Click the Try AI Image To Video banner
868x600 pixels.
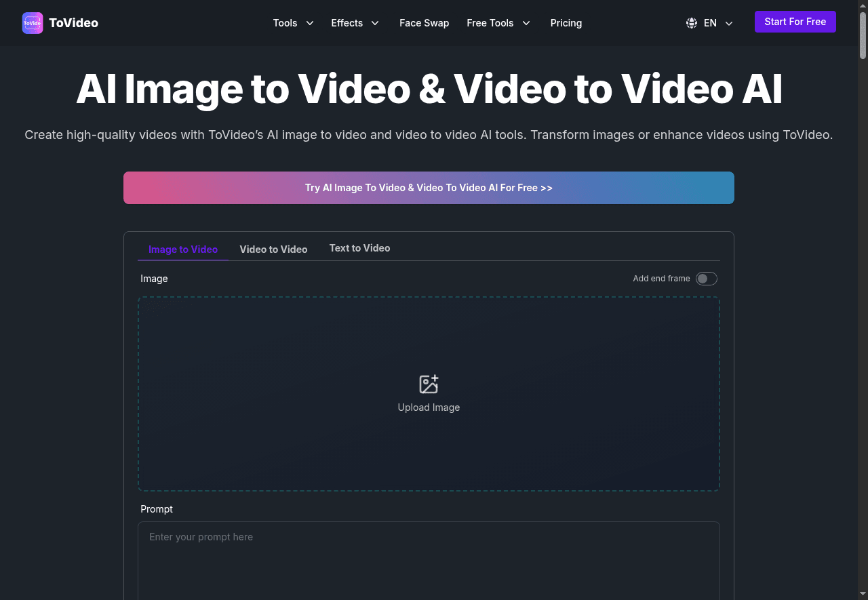pos(429,188)
